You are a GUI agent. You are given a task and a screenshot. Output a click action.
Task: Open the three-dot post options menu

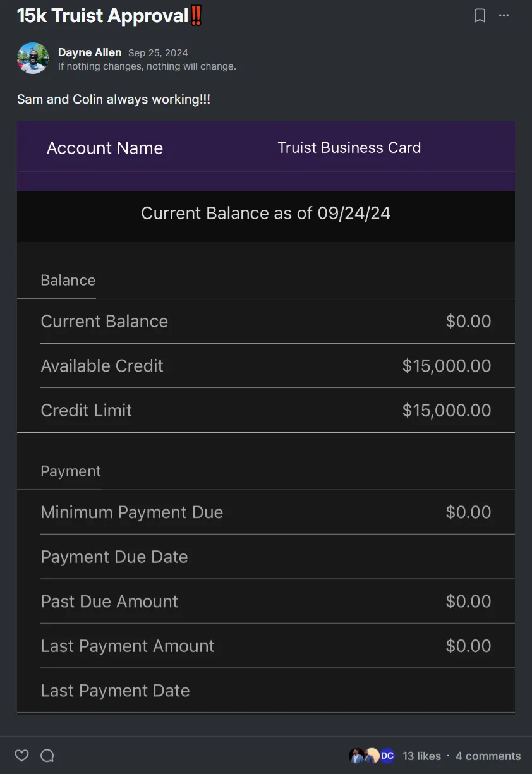[504, 16]
